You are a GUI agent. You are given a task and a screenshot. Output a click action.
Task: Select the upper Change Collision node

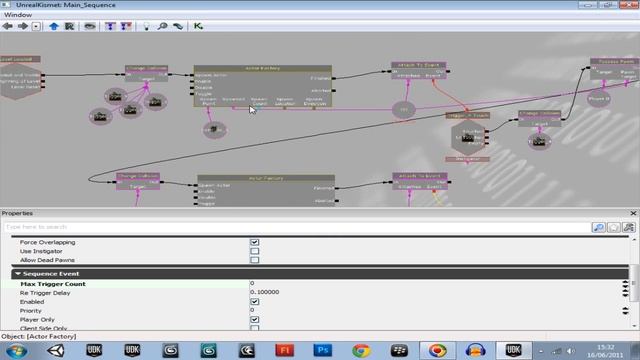pos(147,73)
